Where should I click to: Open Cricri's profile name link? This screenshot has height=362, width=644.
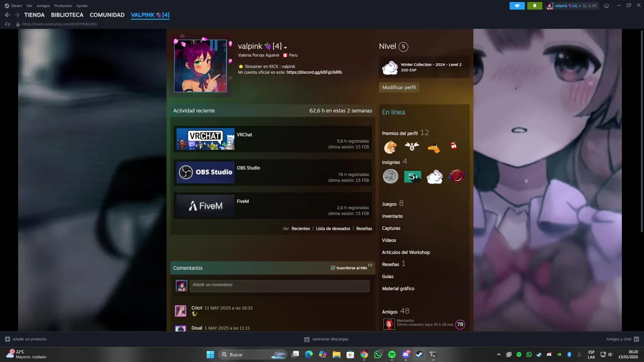(x=197, y=308)
